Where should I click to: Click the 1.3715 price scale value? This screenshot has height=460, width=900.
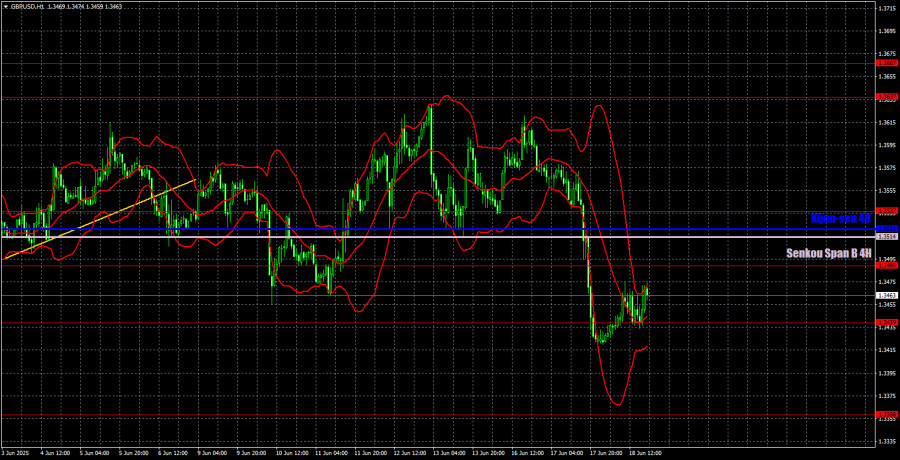click(886, 9)
